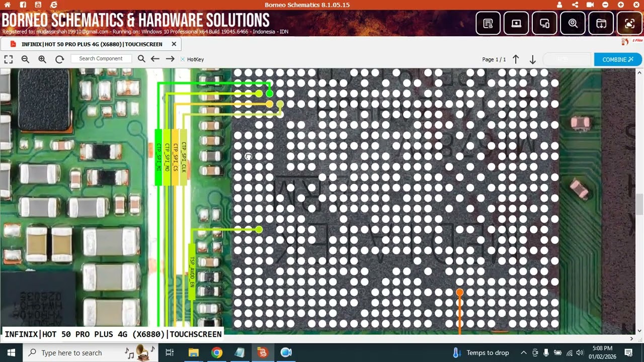The width and height of the screenshot is (644, 362).
Task: Open the YouTube channel icon
Action: [39, 5]
